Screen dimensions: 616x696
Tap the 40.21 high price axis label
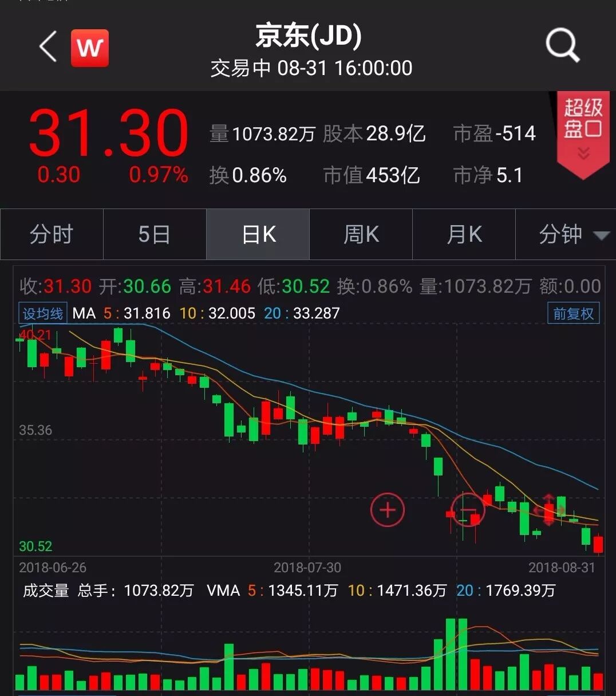35,335
